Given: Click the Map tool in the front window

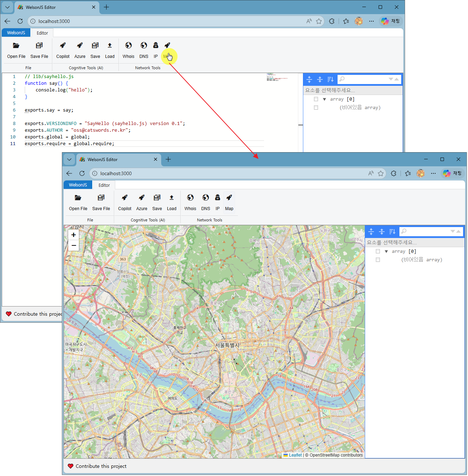Looking at the screenshot, I should tap(229, 202).
